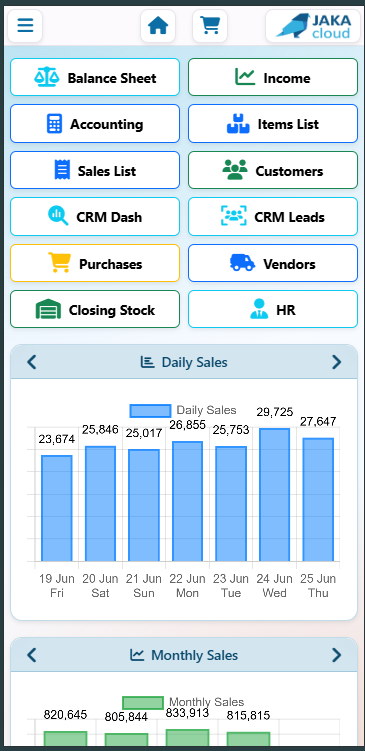Open the hamburger menu

point(25,25)
